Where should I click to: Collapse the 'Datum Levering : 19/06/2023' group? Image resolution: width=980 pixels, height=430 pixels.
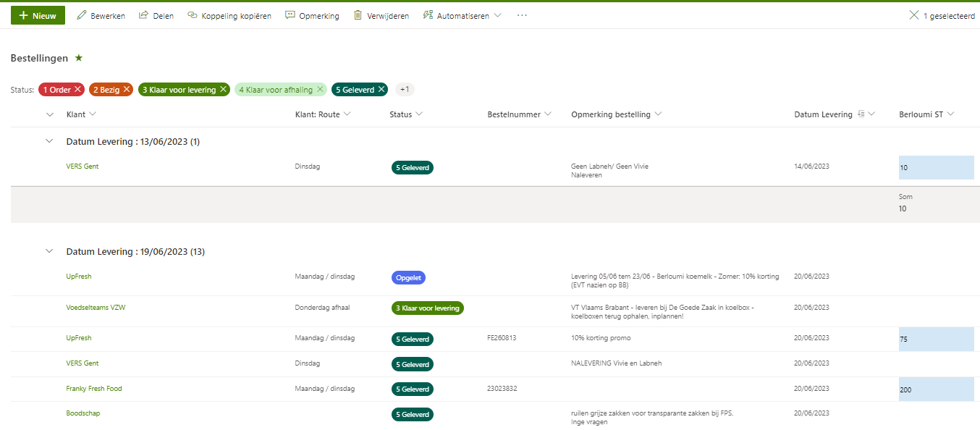(49, 251)
